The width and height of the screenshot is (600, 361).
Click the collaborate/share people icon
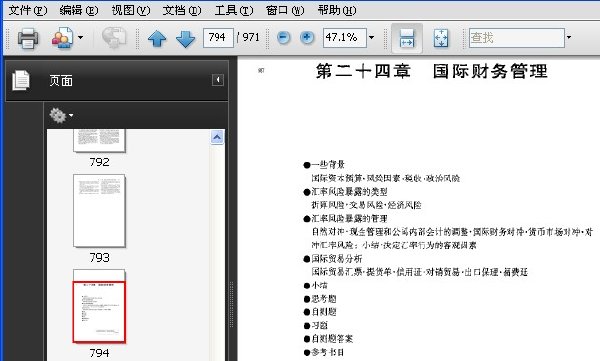coord(62,38)
